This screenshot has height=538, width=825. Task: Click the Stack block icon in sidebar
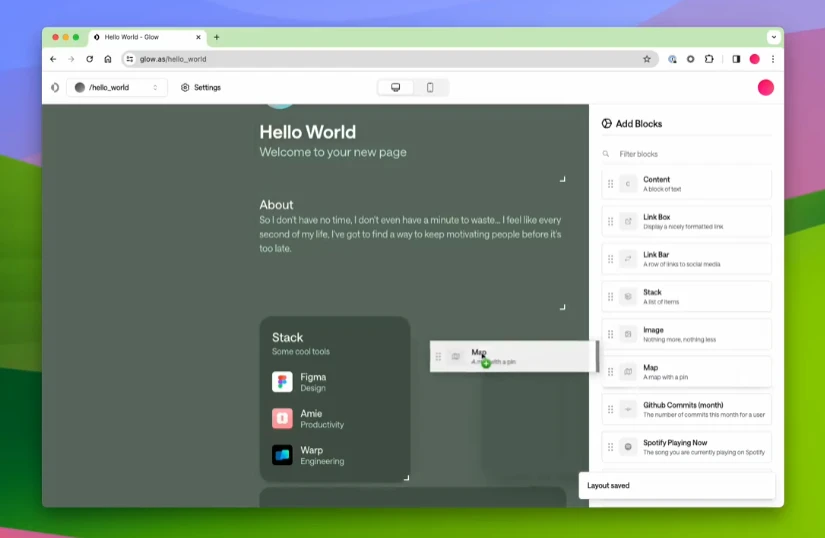click(628, 297)
